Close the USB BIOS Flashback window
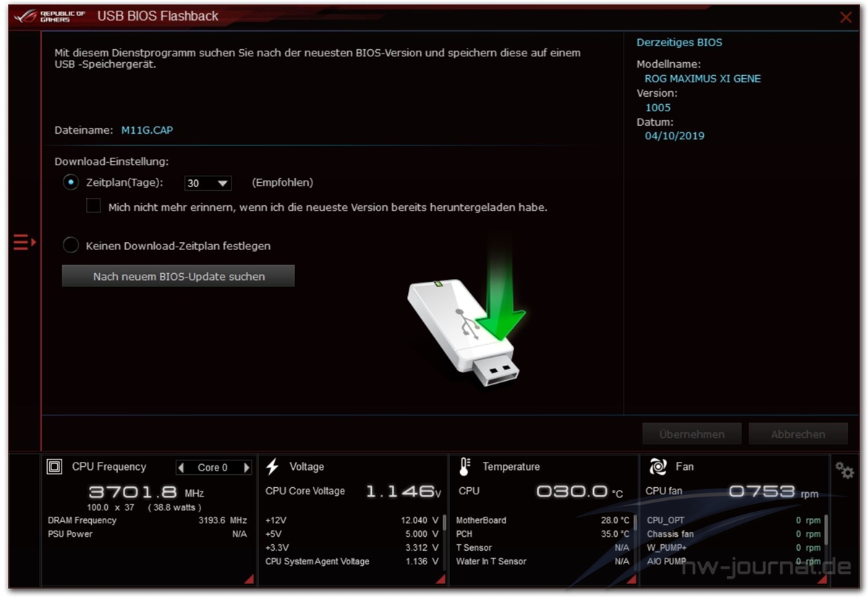 (x=846, y=17)
